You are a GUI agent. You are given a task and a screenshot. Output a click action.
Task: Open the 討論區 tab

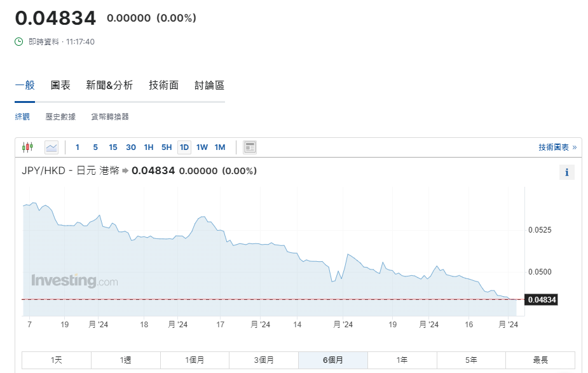point(209,85)
